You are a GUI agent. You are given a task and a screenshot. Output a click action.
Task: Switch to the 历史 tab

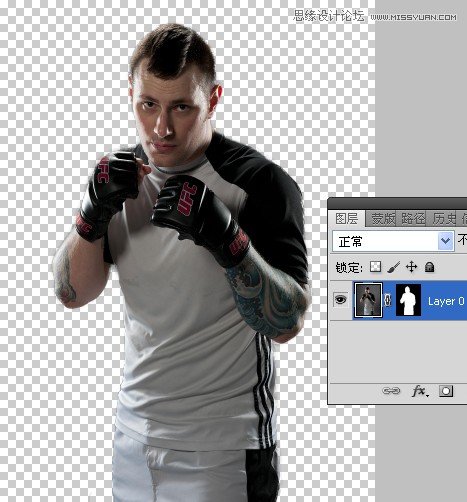click(444, 219)
